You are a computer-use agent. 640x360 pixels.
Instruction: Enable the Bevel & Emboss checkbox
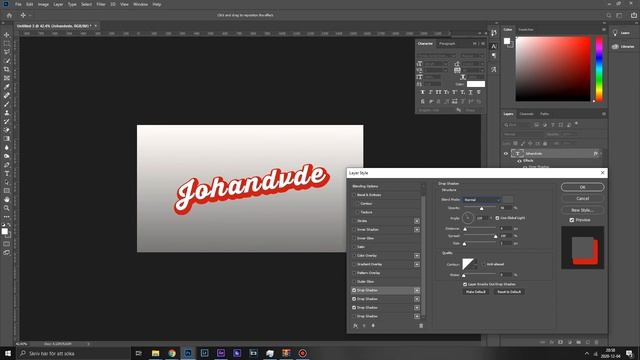354,195
